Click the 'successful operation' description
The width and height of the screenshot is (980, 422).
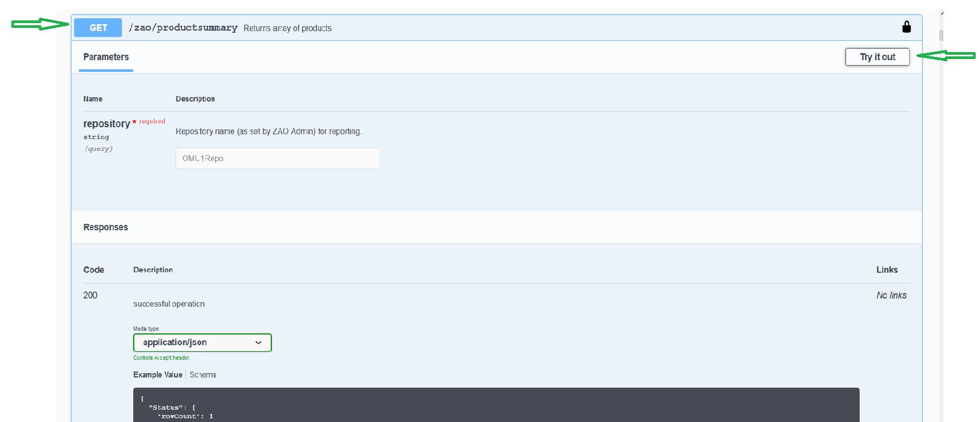[169, 304]
